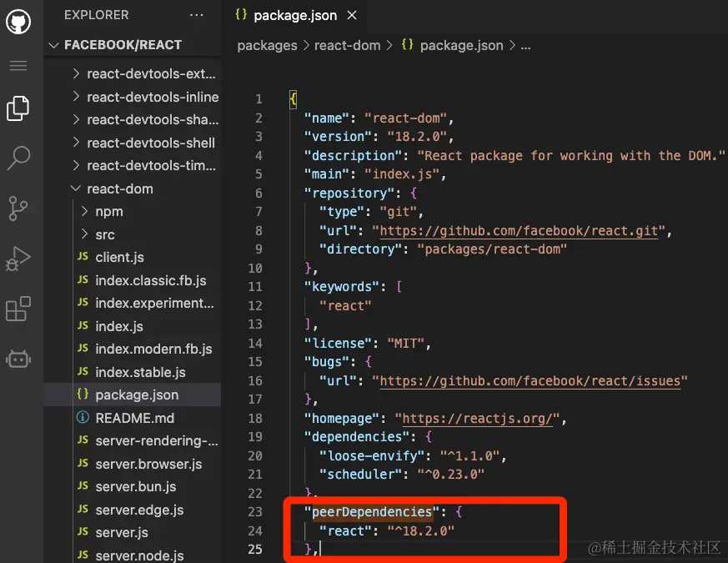Click the Explorer more actions ellipsis
This screenshot has width=728, height=563.
point(196,14)
